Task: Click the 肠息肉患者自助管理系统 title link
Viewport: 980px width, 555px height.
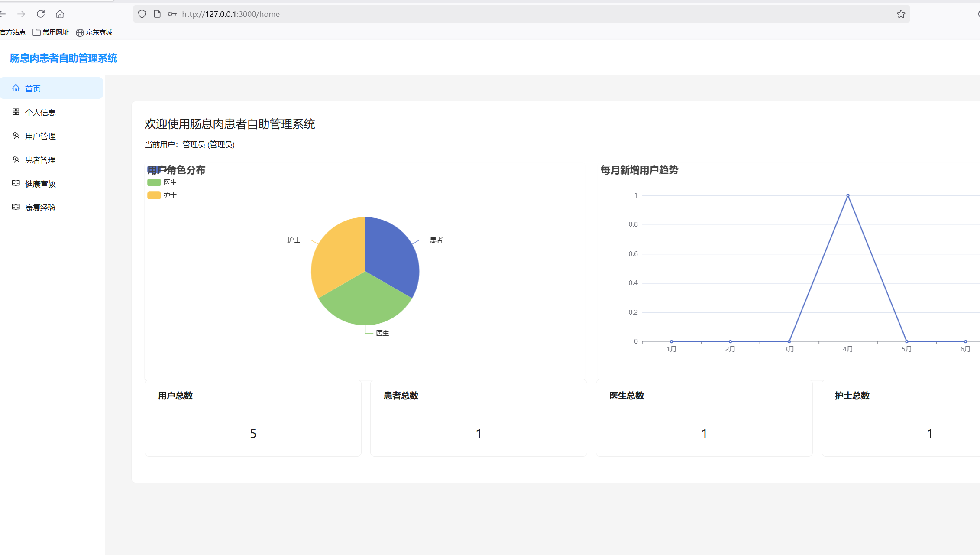Action: (64, 58)
